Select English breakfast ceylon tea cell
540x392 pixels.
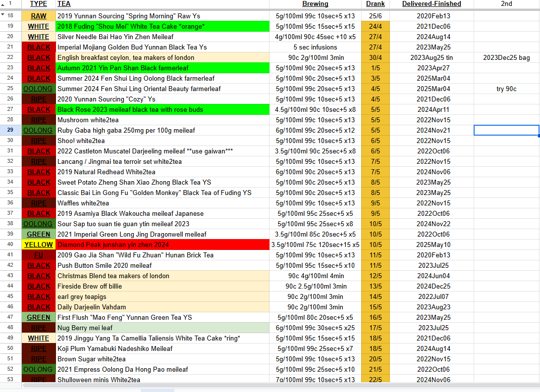[162, 57]
